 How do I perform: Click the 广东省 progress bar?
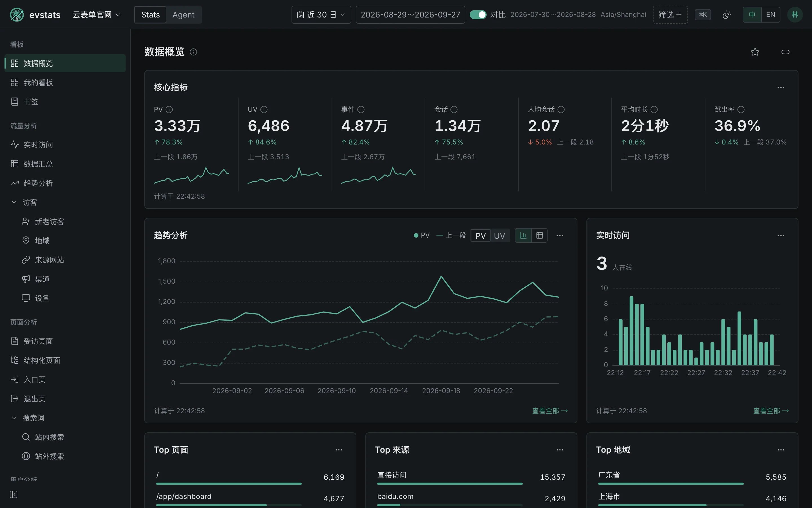670,484
